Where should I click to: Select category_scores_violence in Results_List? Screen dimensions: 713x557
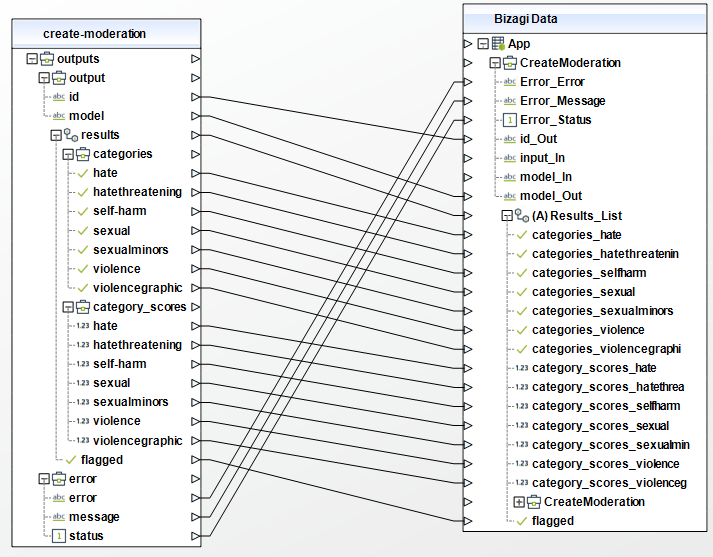click(x=606, y=464)
